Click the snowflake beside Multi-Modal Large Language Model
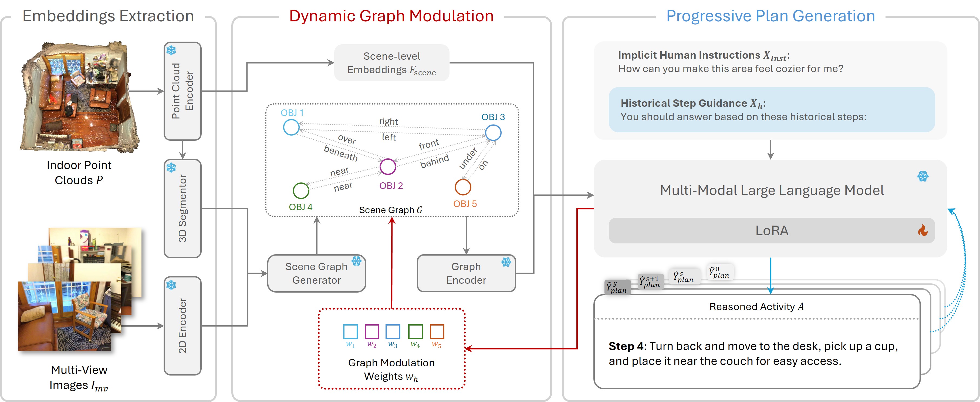The image size is (980, 402). pyautogui.click(x=922, y=176)
